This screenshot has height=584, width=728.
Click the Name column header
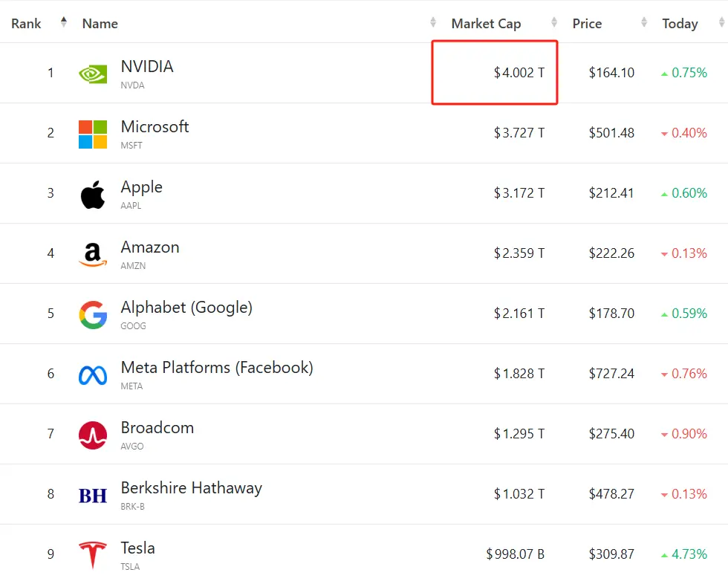coord(100,24)
